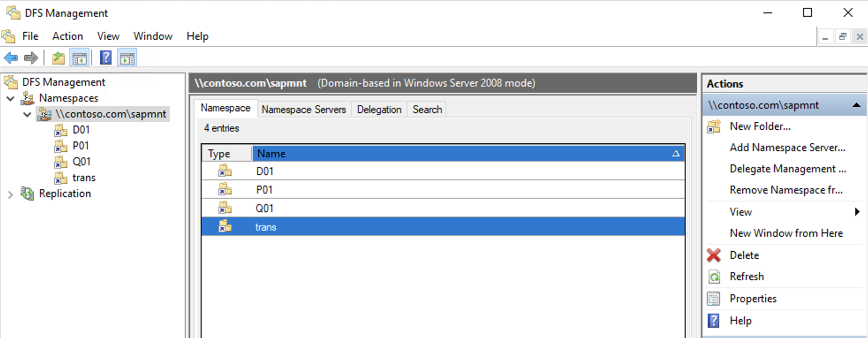The height and width of the screenshot is (338, 868).
Task: Click the Up one level folder icon
Action: (59, 58)
